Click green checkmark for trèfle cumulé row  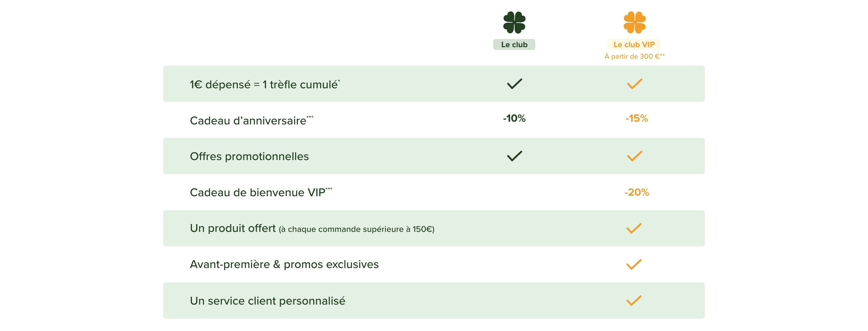pos(514,84)
